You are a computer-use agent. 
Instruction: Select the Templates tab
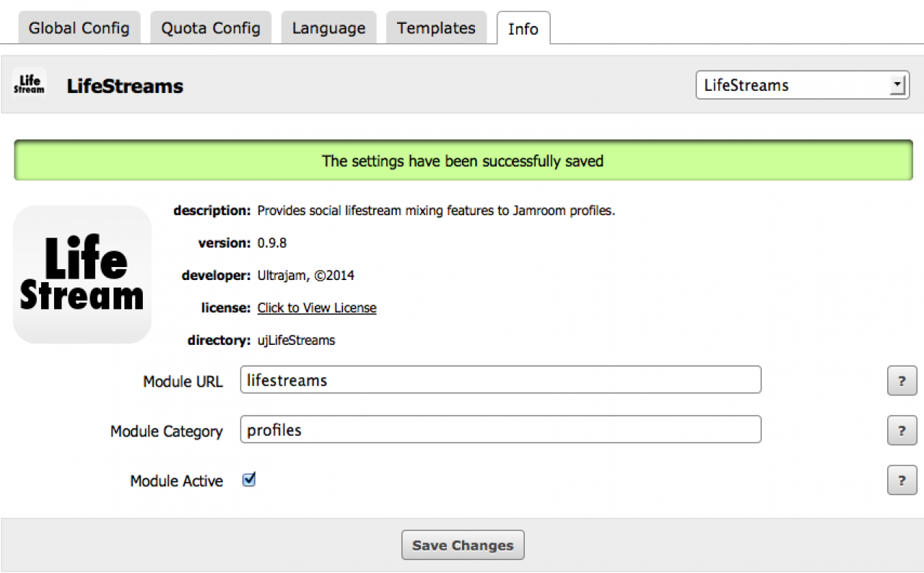(x=436, y=28)
